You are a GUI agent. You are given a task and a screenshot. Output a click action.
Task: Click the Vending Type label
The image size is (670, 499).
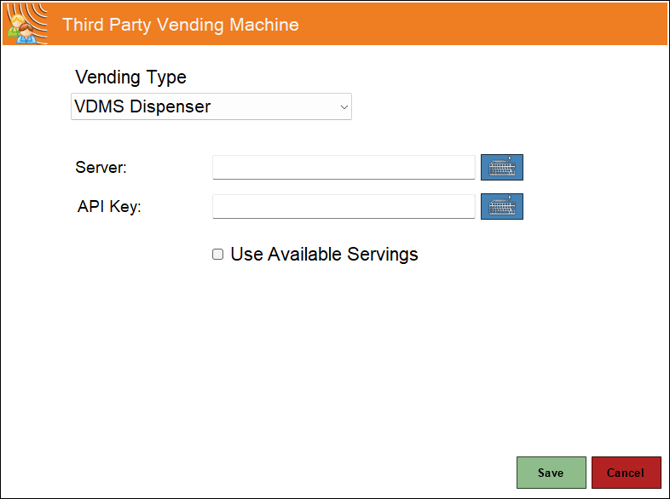click(131, 77)
